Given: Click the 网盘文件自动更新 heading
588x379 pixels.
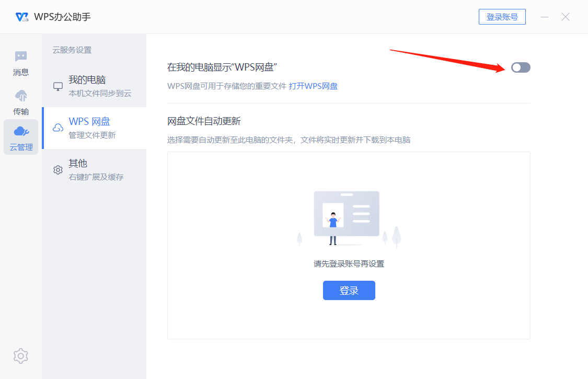Looking at the screenshot, I should click(204, 121).
